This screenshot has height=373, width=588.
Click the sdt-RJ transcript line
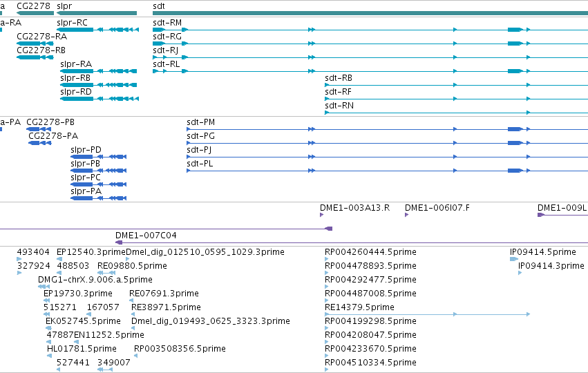[x=370, y=57]
